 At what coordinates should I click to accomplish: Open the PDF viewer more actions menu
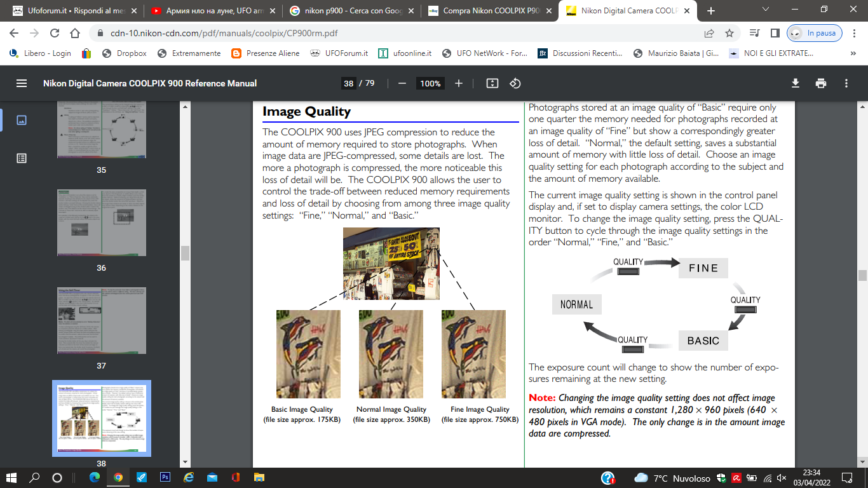tap(846, 83)
